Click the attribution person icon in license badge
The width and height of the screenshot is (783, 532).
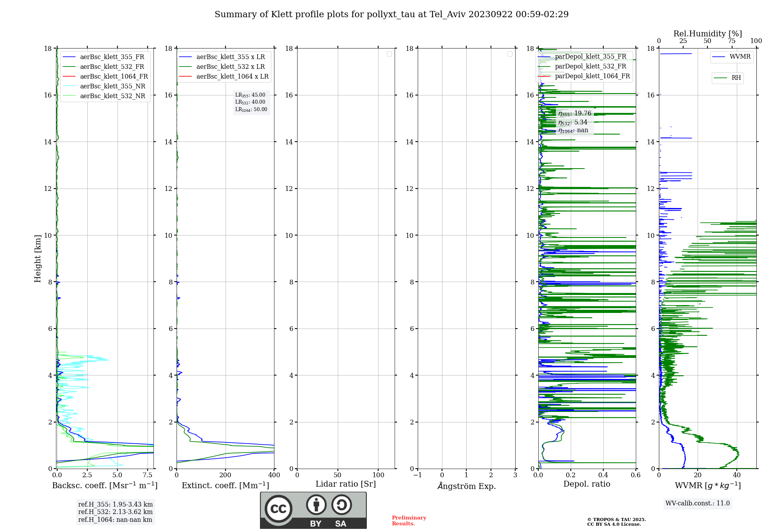point(316,505)
